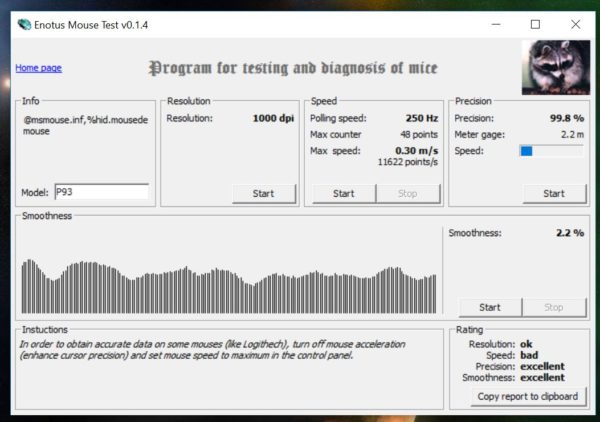Select the 1000 dpi resolution value
The height and width of the screenshot is (422, 600).
click(273, 118)
